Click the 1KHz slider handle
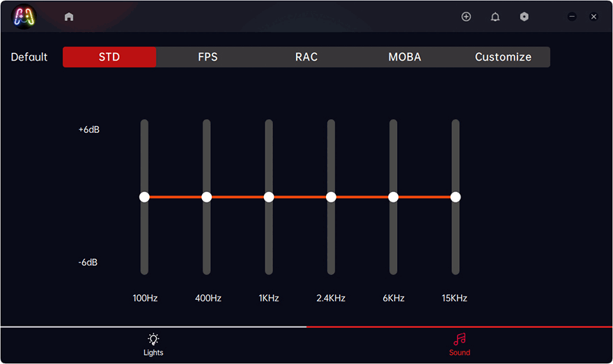 [x=269, y=197]
